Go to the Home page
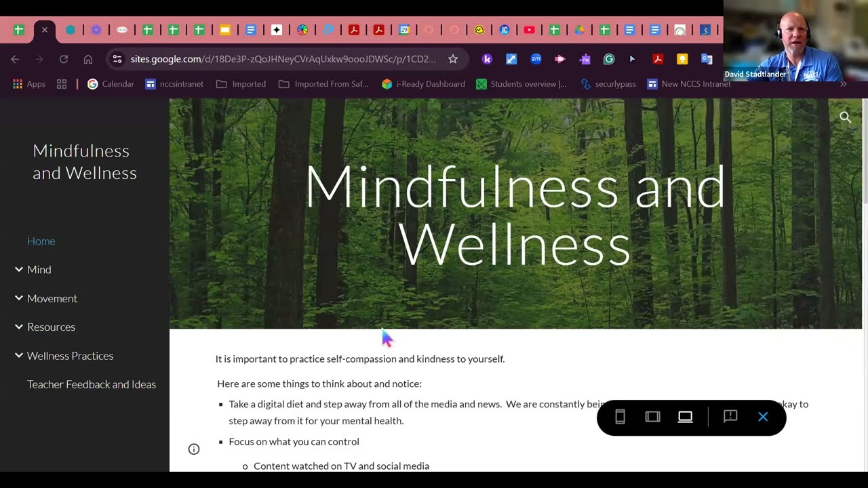 pos(41,241)
